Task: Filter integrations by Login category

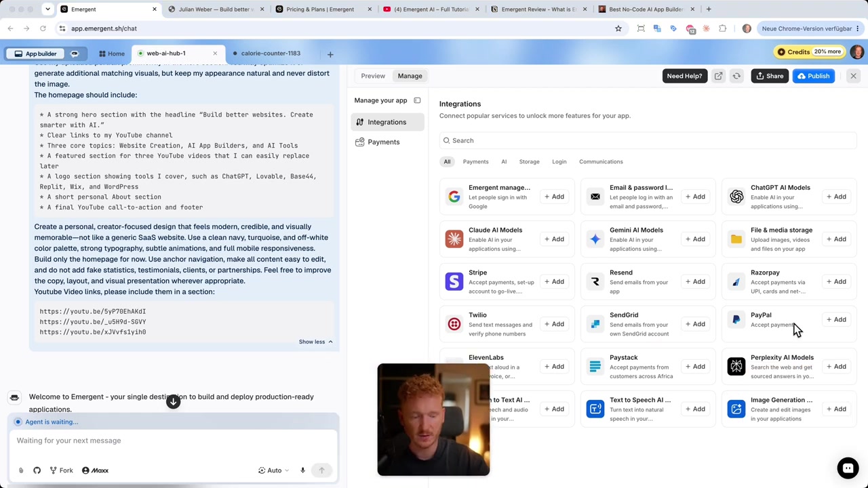Action: pyautogui.click(x=559, y=162)
